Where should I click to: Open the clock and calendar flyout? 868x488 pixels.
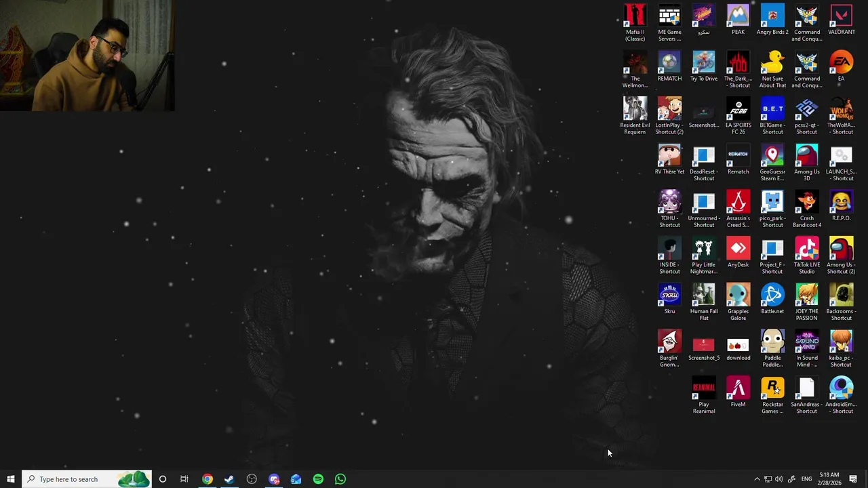click(829, 479)
